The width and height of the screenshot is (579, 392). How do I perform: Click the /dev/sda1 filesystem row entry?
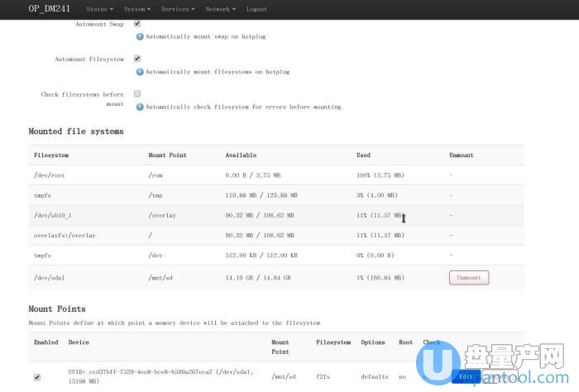click(49, 278)
